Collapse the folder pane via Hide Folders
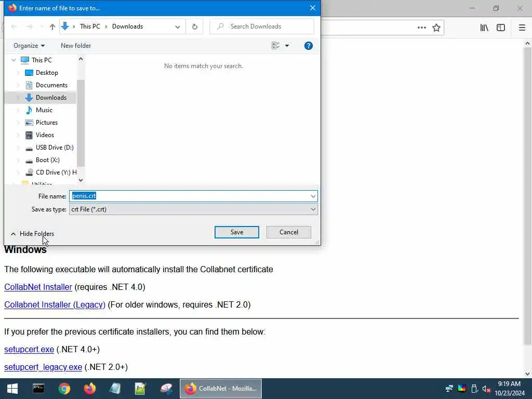 click(x=32, y=234)
